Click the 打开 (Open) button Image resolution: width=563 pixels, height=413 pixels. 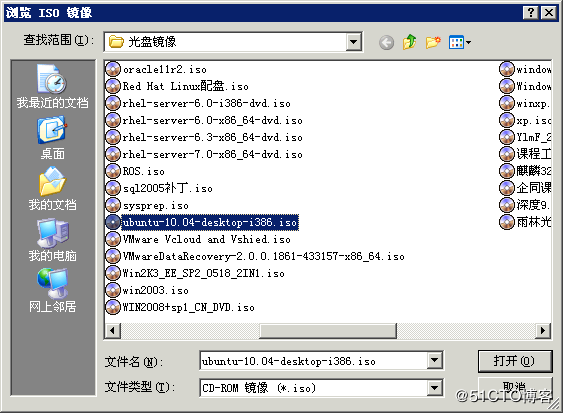coord(515,361)
